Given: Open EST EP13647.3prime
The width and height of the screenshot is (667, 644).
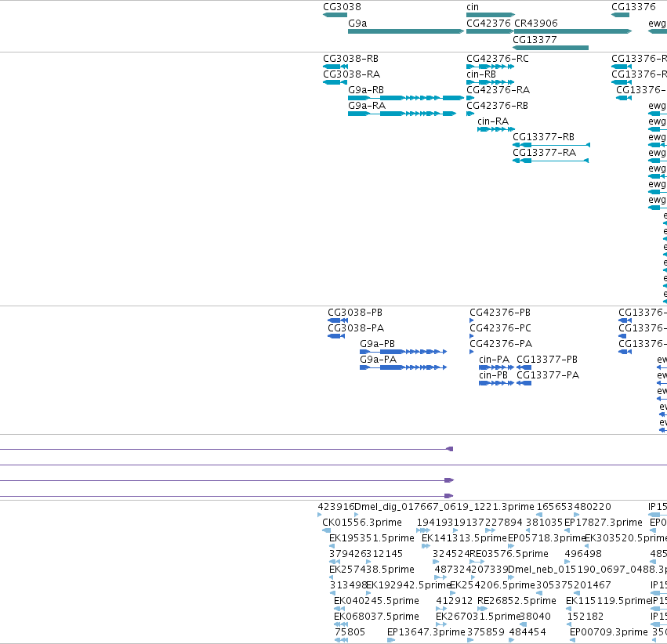Looking at the screenshot, I should pyautogui.click(x=426, y=632).
